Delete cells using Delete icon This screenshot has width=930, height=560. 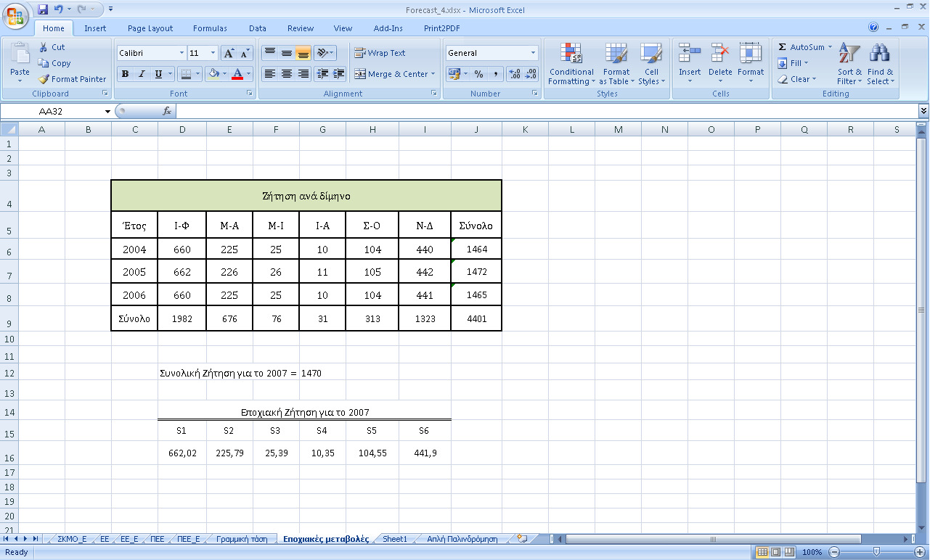[x=720, y=54]
